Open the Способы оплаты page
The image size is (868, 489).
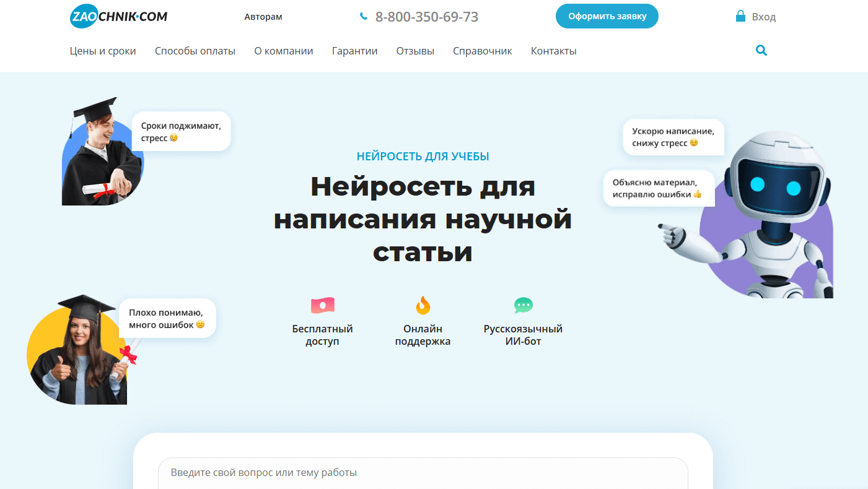pyautogui.click(x=195, y=51)
